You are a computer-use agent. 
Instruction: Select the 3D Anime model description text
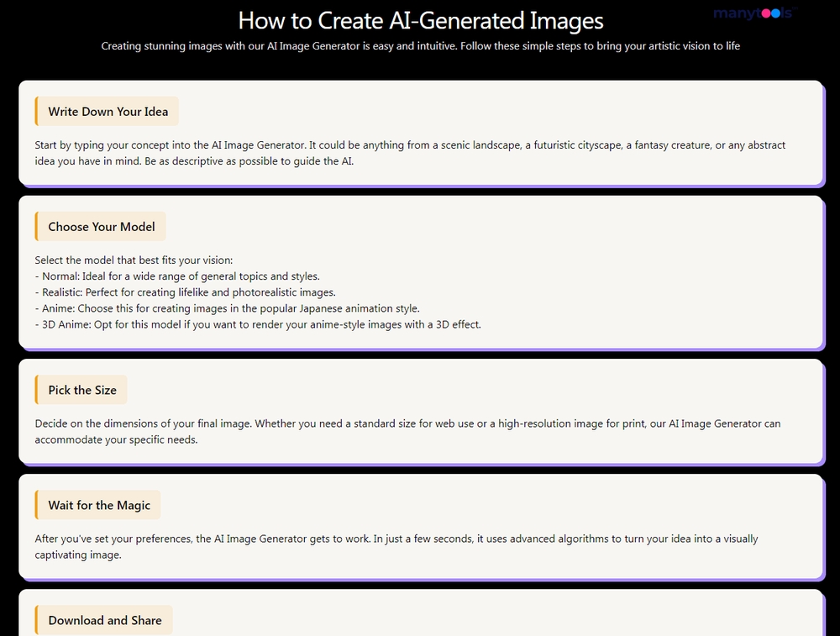tap(257, 324)
